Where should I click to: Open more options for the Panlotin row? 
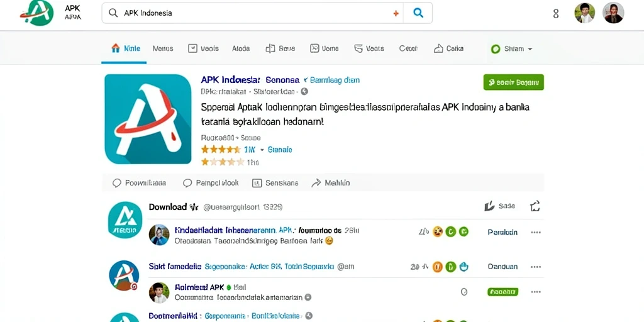pos(536,233)
